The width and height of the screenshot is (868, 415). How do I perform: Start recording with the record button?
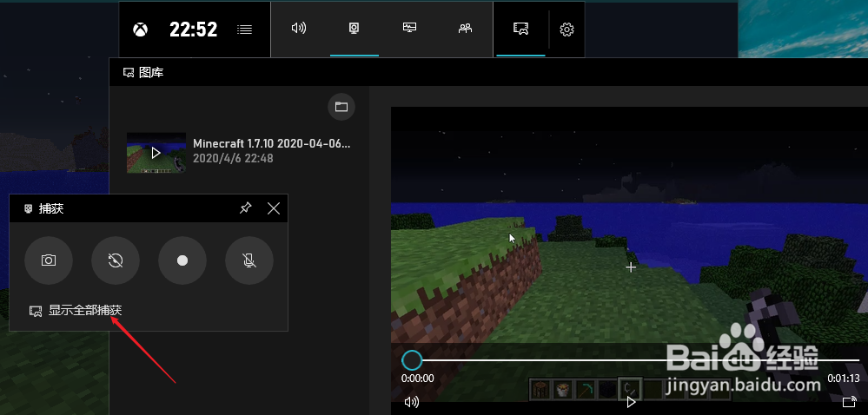[182, 260]
